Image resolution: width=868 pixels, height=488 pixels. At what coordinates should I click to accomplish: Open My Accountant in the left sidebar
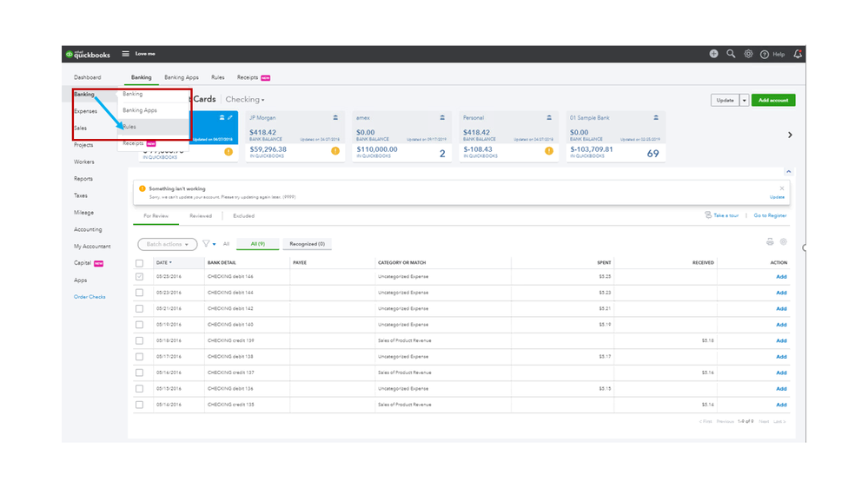click(92, 247)
